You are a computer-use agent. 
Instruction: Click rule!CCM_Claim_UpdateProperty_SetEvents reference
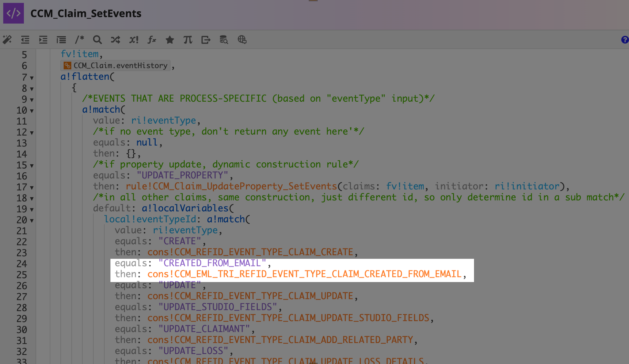coord(231,186)
